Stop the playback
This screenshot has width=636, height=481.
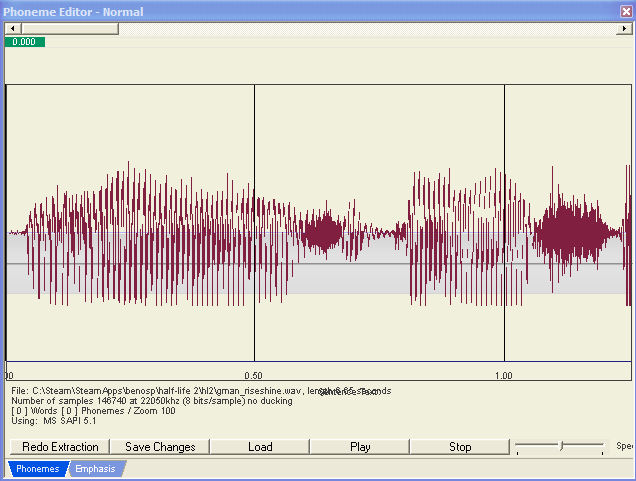coord(460,447)
